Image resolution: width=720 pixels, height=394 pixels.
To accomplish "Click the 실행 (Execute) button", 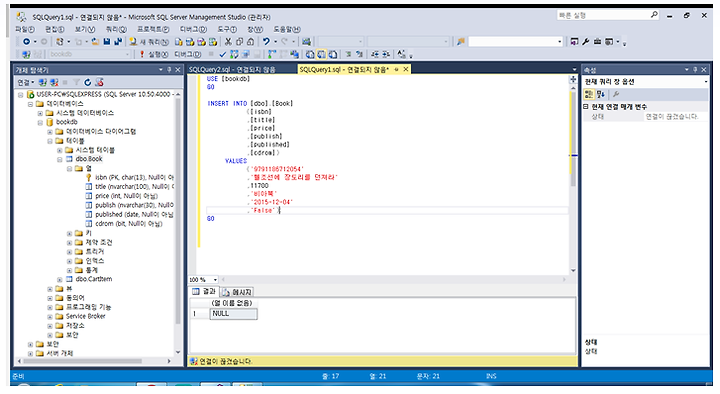I will tap(154, 54).
